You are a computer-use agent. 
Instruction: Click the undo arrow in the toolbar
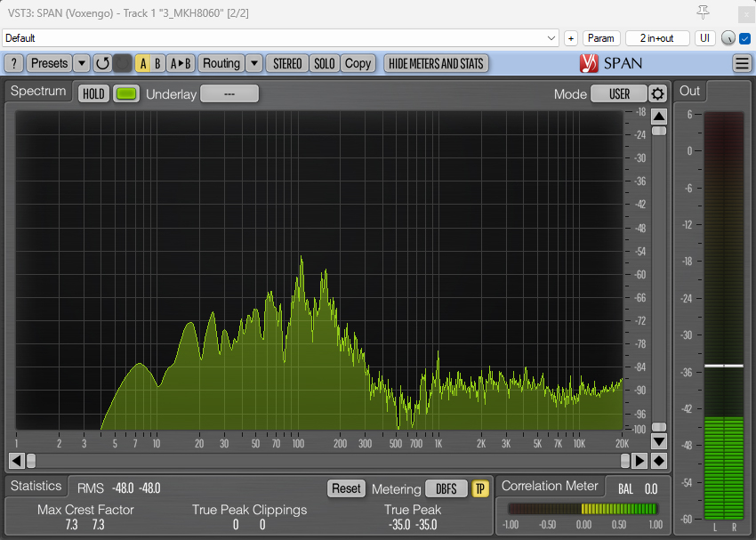point(102,63)
